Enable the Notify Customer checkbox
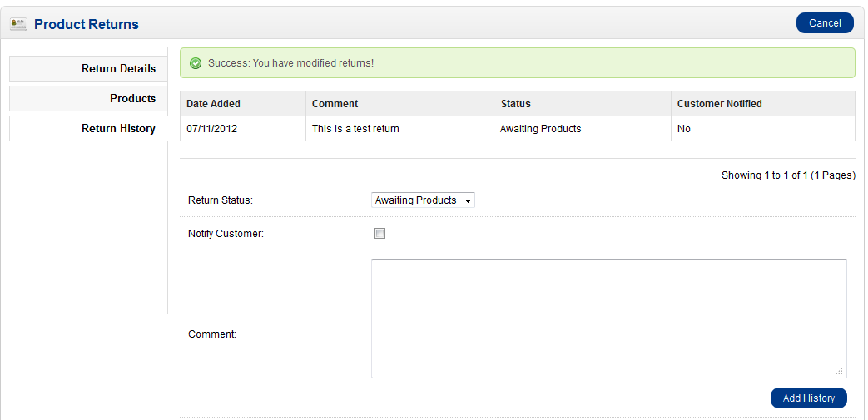 coord(379,234)
